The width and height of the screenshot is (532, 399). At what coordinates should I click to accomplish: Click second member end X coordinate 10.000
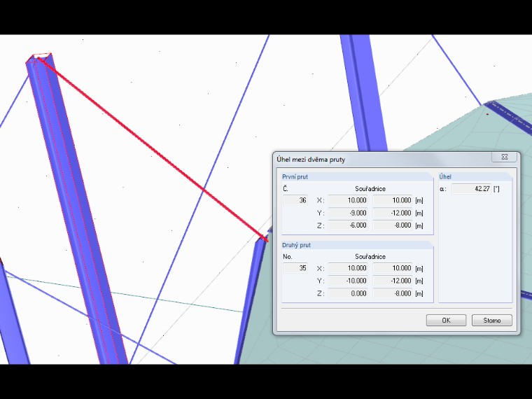(393, 268)
